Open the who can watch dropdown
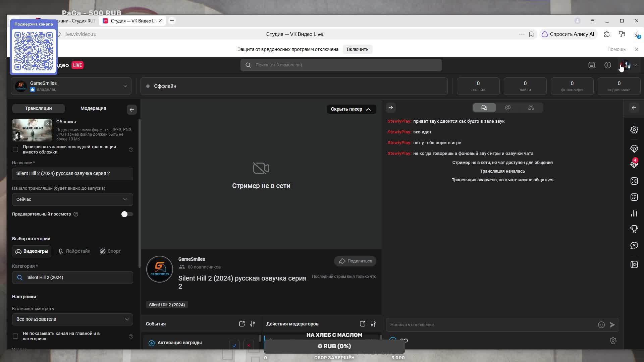644x362 pixels. click(x=72, y=319)
